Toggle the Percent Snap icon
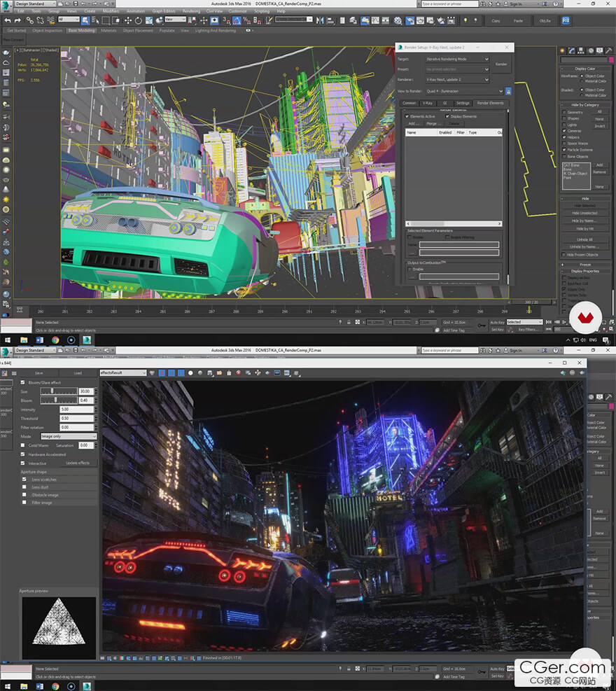The image size is (616, 691). (x=247, y=20)
